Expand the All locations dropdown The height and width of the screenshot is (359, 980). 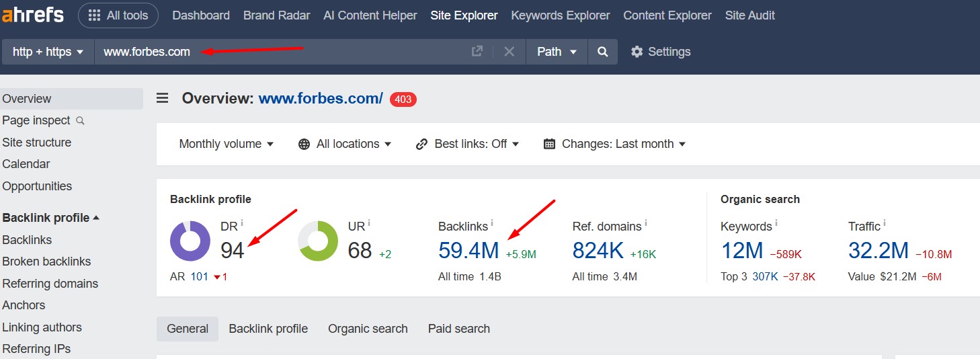pos(345,144)
